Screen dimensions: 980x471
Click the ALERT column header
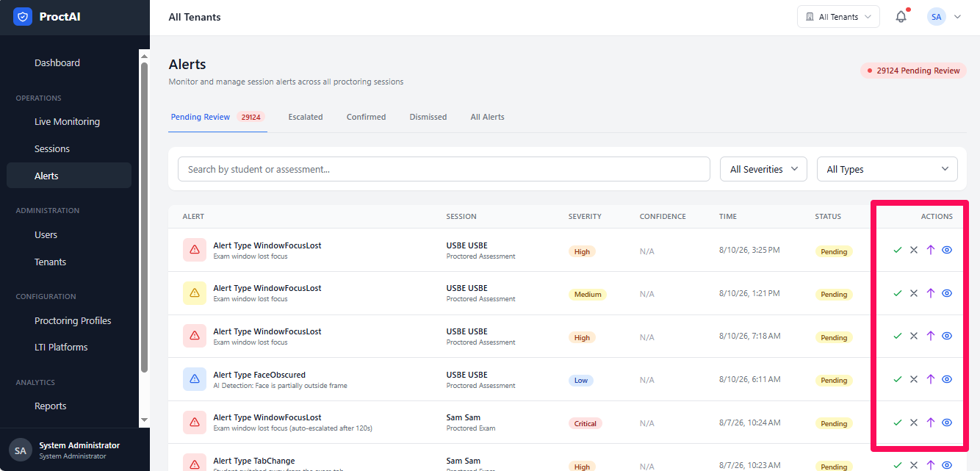point(193,217)
